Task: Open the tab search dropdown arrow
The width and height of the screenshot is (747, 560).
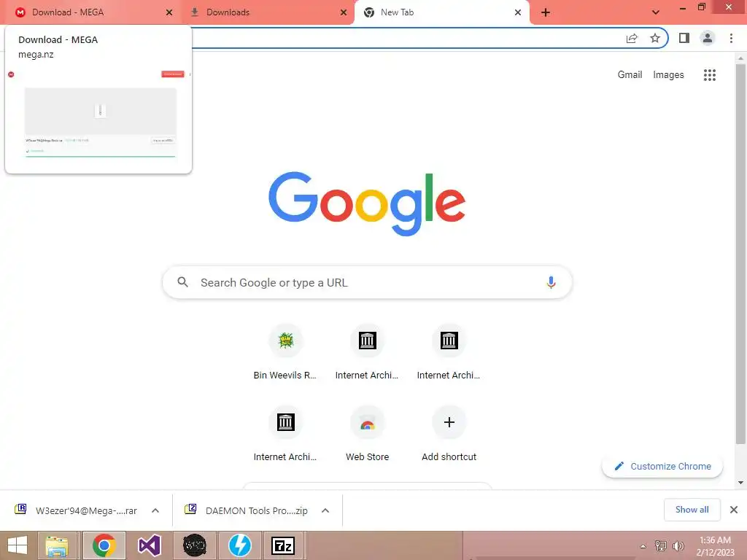Action: tap(656, 12)
